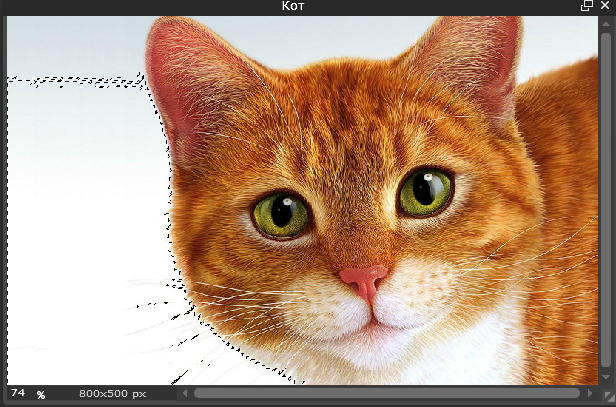Click the window resize grip corner
Image resolution: width=616 pixels, height=407 pixels.
click(608, 395)
